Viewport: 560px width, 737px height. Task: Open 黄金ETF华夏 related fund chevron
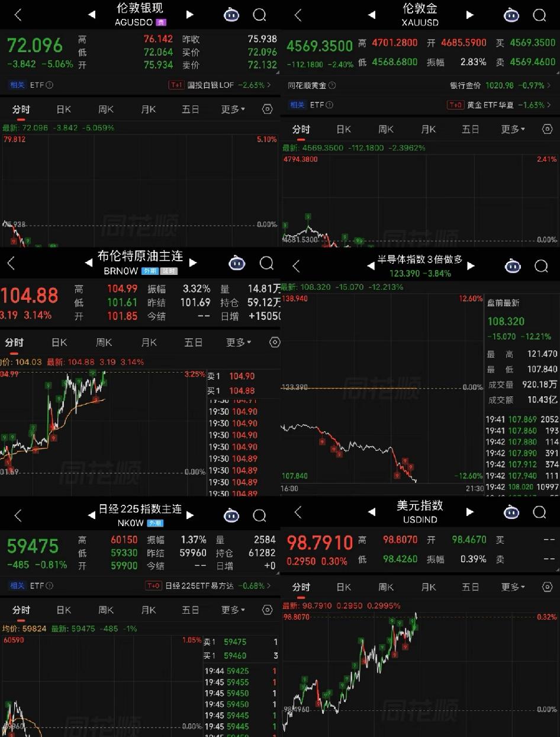pyautogui.click(x=549, y=105)
